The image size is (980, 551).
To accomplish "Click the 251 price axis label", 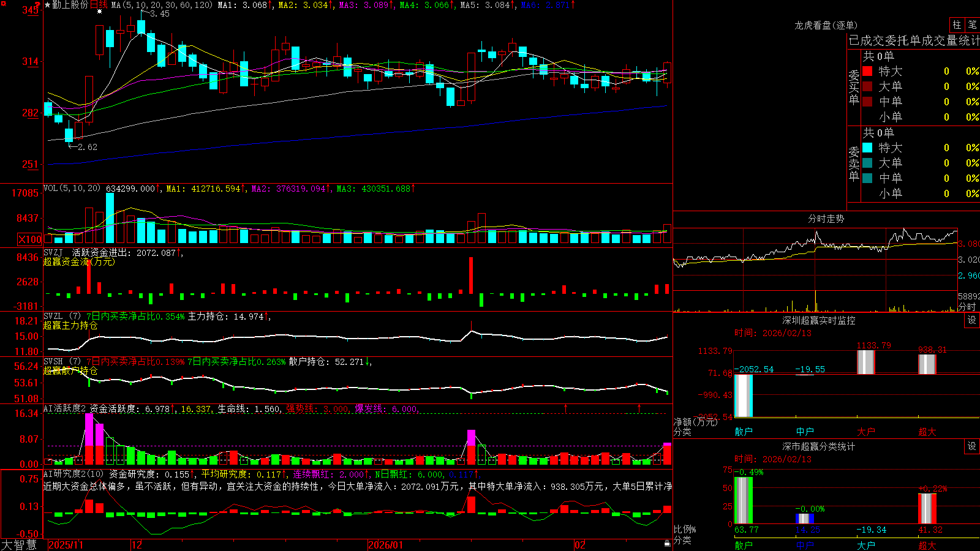I will click(30, 164).
